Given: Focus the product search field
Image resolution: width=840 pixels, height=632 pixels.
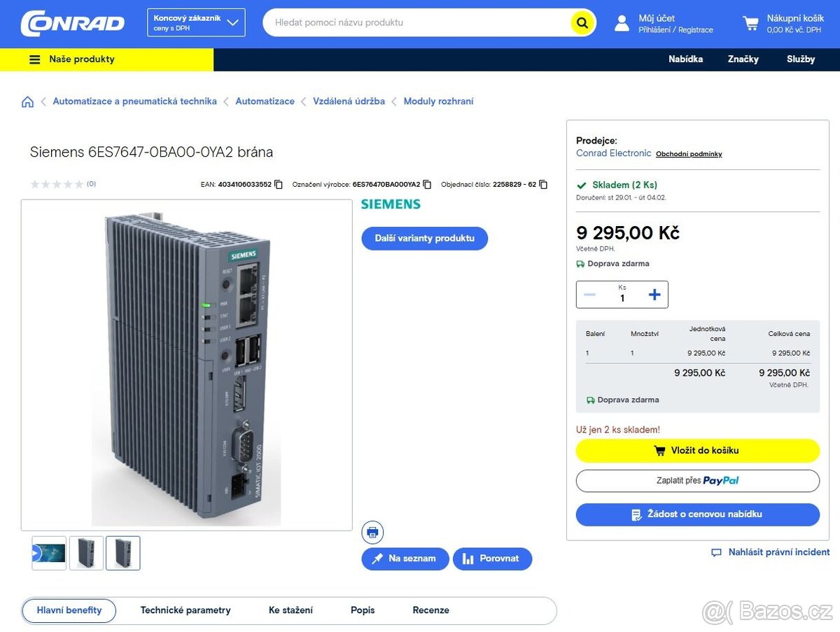Looking at the screenshot, I should click(x=416, y=23).
